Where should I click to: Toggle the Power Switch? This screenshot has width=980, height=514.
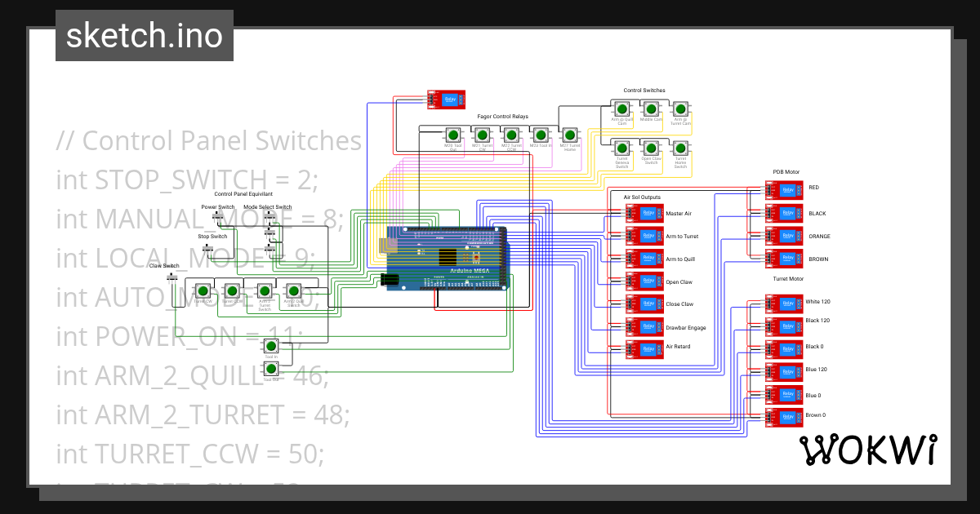(218, 216)
